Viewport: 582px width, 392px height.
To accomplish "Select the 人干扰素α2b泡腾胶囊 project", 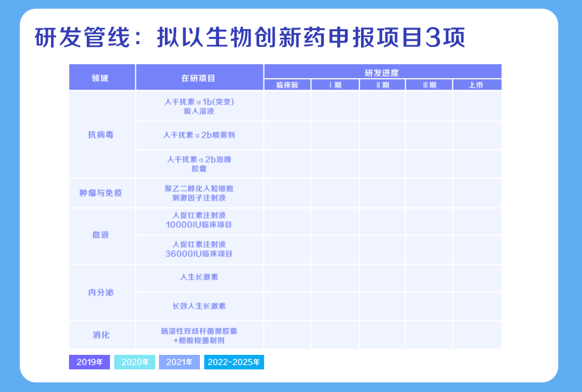I will tap(199, 164).
